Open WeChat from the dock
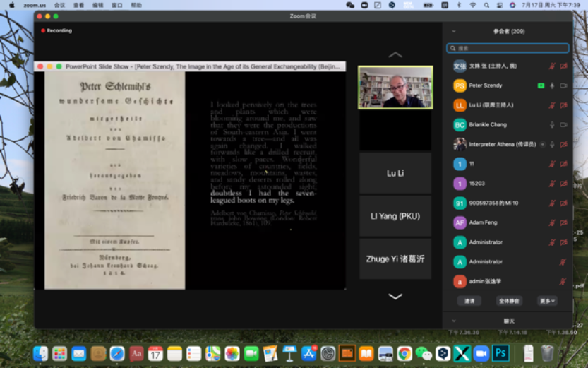The width and height of the screenshot is (588, 368). pos(424,353)
